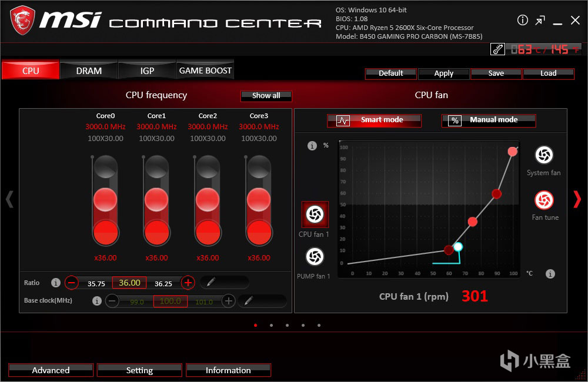Open the IGP tab
Image resolution: width=588 pixels, height=382 pixels.
[147, 71]
